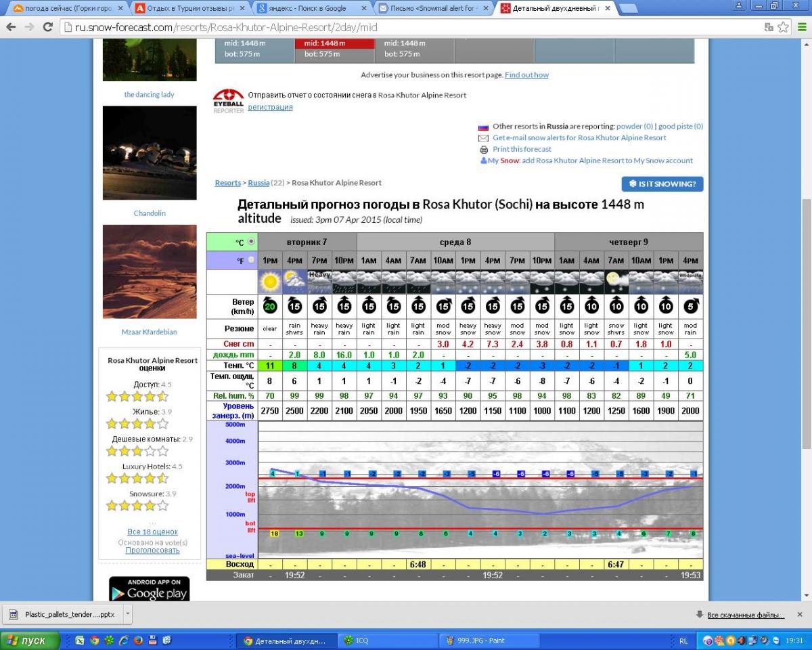Switch to the 'Письмо Snowmail alert' tab
Screen dimensions: 812x650
click(433, 9)
